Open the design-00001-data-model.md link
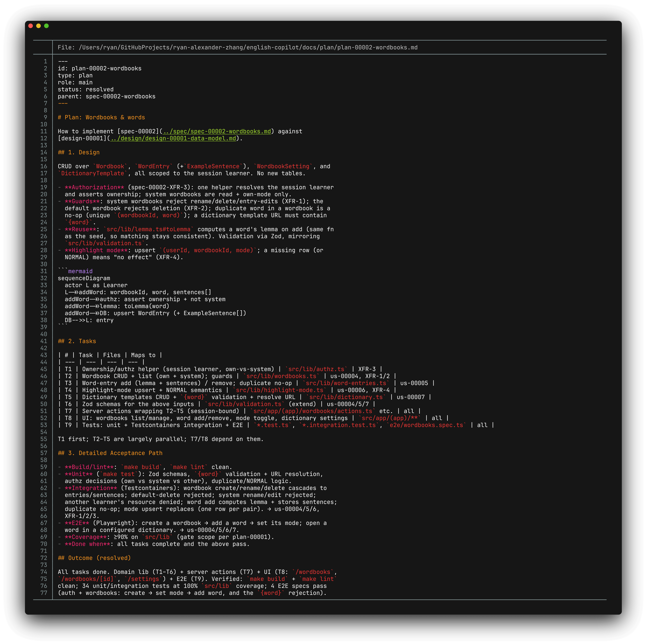The width and height of the screenshot is (647, 644). (x=173, y=138)
